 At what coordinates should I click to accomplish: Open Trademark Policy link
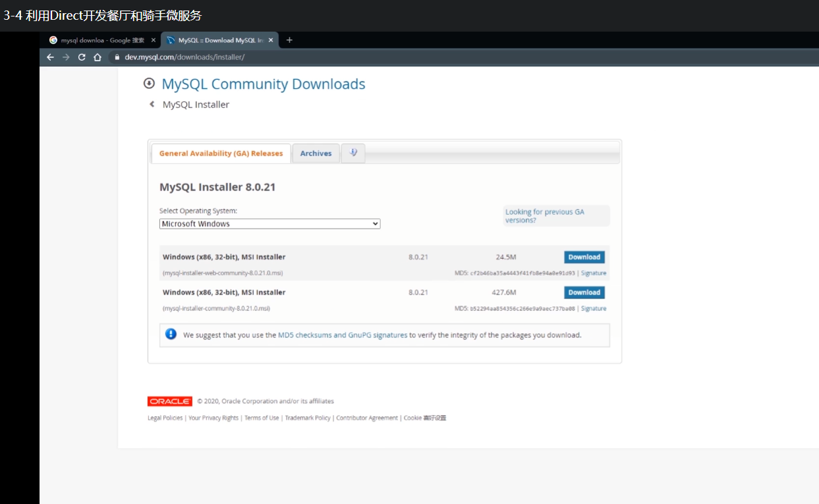(x=308, y=418)
